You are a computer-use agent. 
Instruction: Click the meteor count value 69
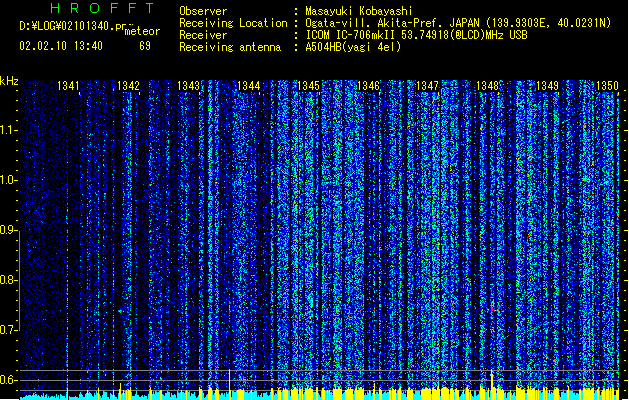pos(145,46)
